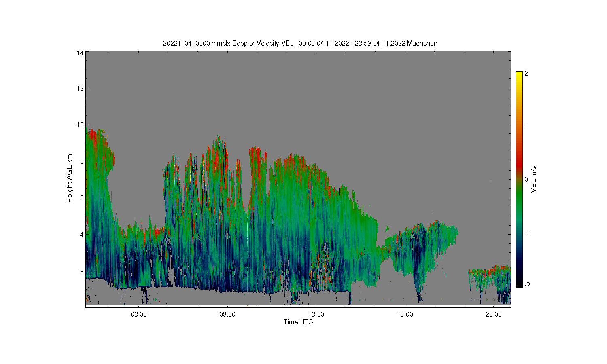Click the height tick label 8
Screen dimensions: 607x364
click(82, 161)
